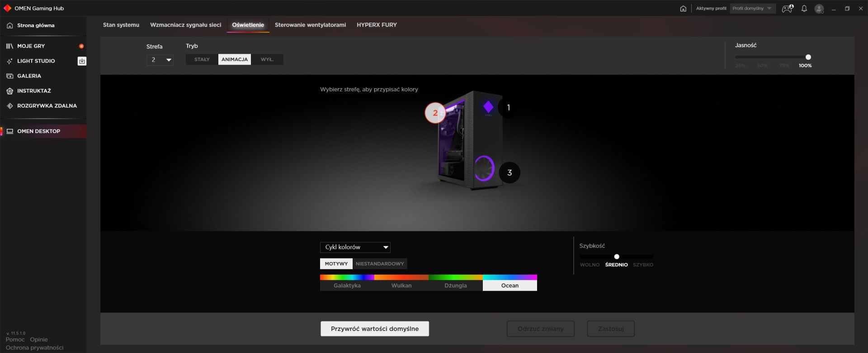Set lighting mode to STAŁY

click(202, 59)
